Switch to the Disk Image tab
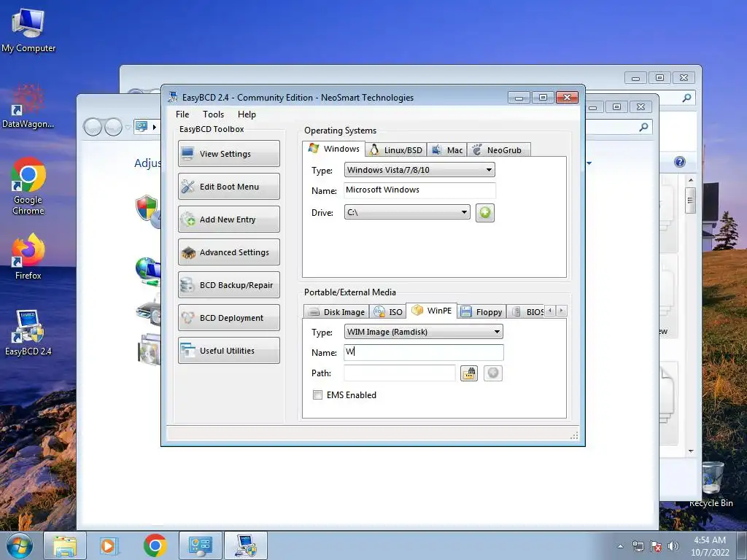 pyautogui.click(x=336, y=312)
